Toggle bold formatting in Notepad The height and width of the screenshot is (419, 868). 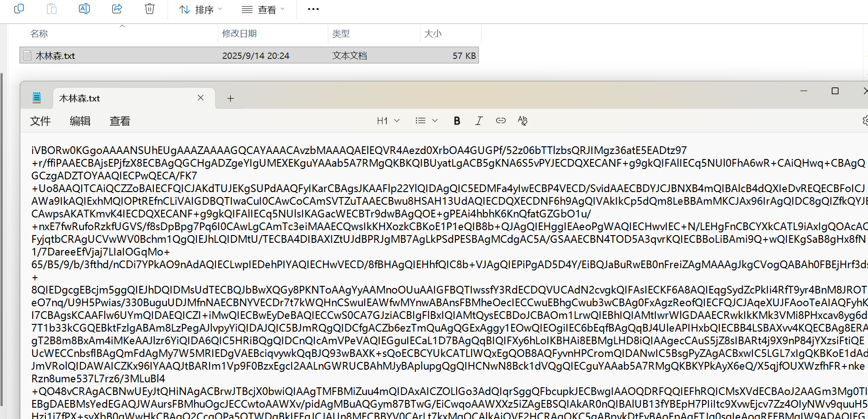pyautogui.click(x=457, y=121)
